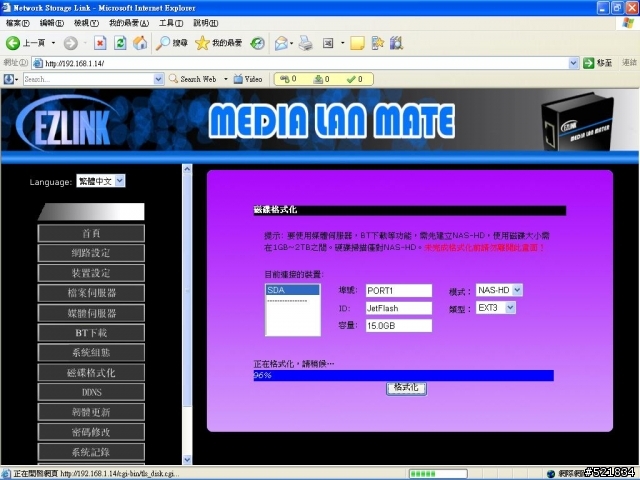Open 媒體伺服器 media server button
Screen dimensions: 640x480
pyautogui.click(x=91, y=313)
